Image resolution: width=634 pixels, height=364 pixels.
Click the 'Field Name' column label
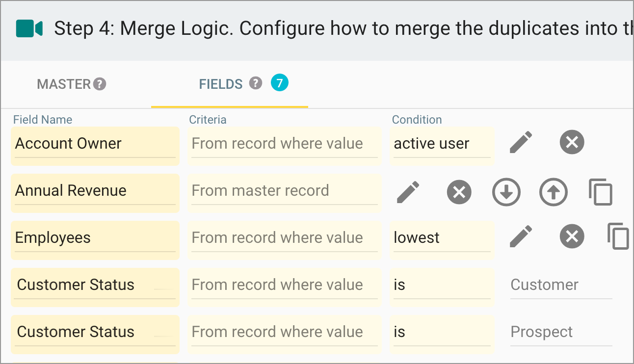(43, 120)
